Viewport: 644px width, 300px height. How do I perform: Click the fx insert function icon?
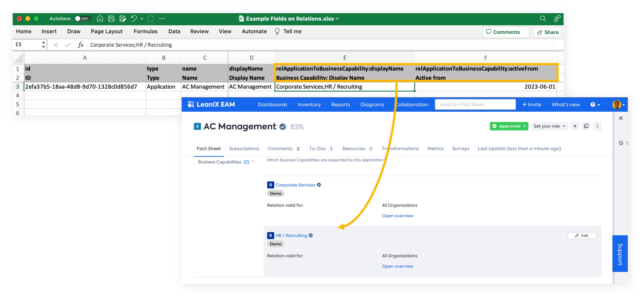pos(81,45)
